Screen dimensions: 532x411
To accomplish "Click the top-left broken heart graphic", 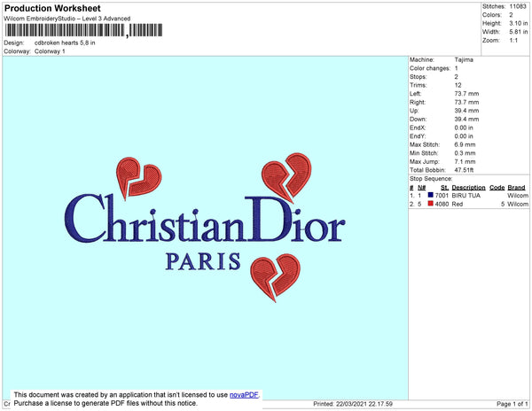I will tap(138, 177).
